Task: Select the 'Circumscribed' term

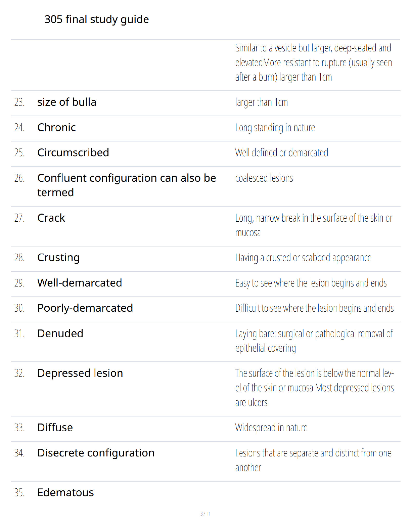Action: [x=73, y=153]
